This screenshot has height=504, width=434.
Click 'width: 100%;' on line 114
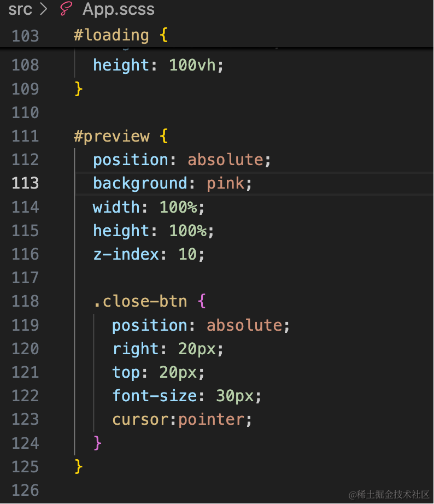point(148,207)
